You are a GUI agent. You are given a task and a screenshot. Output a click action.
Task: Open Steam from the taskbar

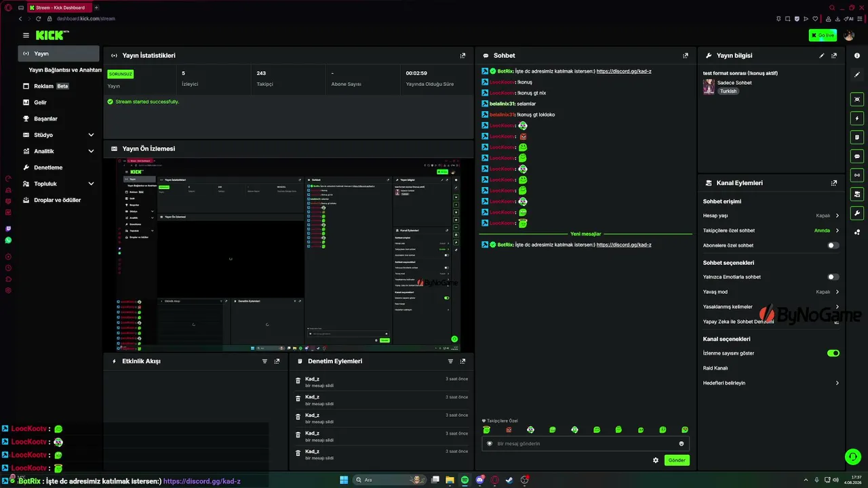[x=509, y=480]
